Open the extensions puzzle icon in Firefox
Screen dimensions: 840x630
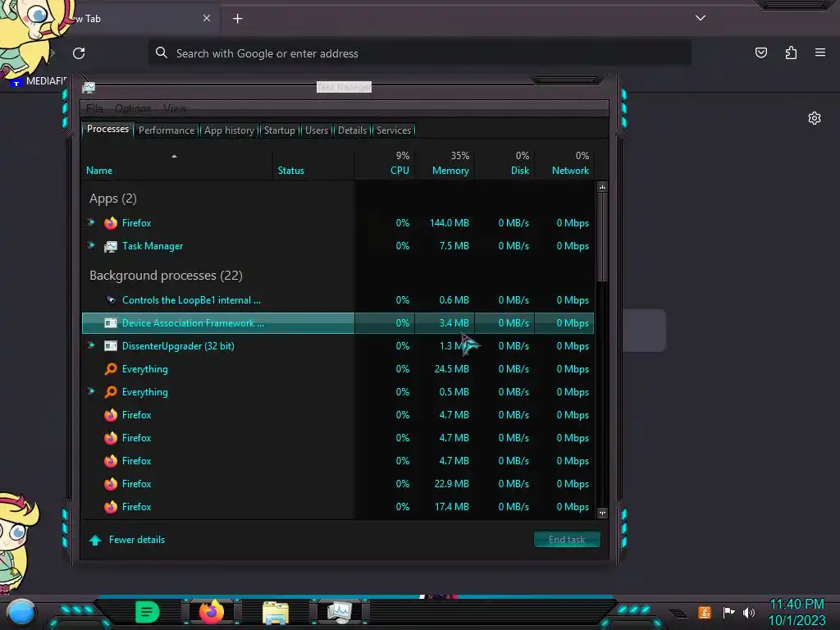(x=791, y=52)
